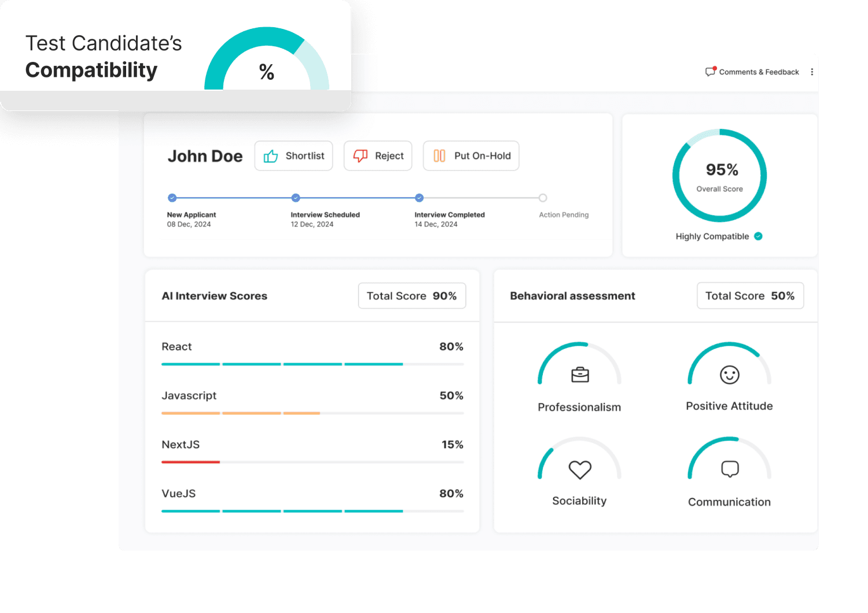The width and height of the screenshot is (868, 613).
Task: Switch to the AI Interview Scores panel
Action: 214,296
